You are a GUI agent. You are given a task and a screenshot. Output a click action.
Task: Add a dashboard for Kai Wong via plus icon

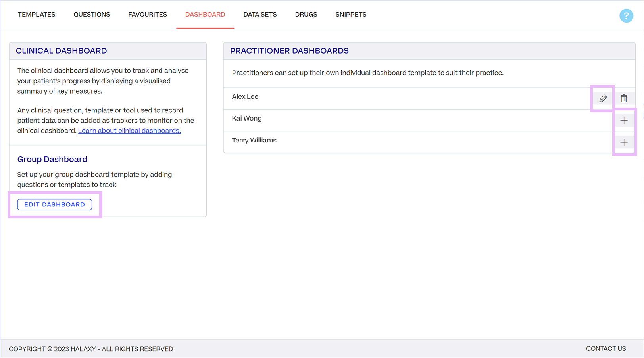(x=624, y=120)
